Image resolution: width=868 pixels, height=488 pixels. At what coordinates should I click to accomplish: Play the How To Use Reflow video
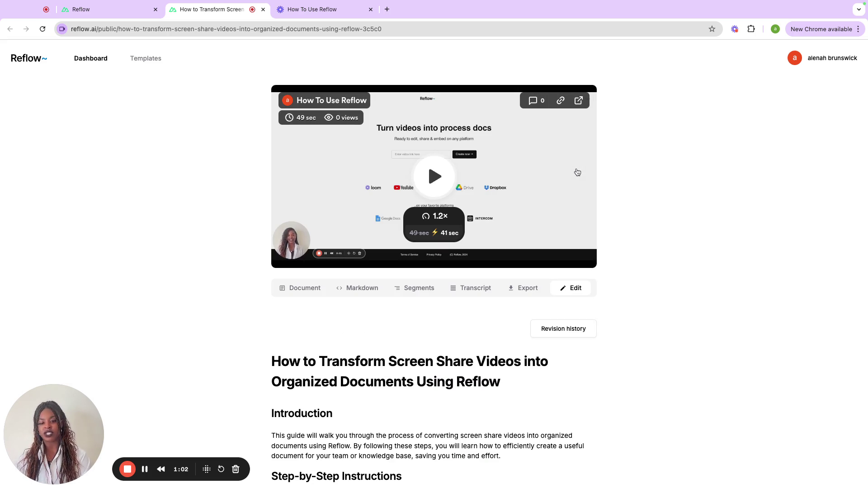coord(434,176)
